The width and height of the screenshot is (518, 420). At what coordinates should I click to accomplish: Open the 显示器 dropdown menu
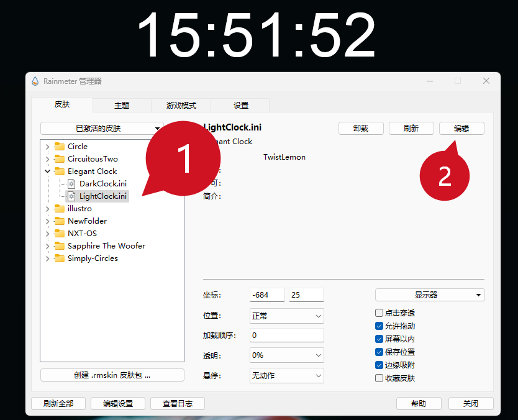[x=430, y=294]
